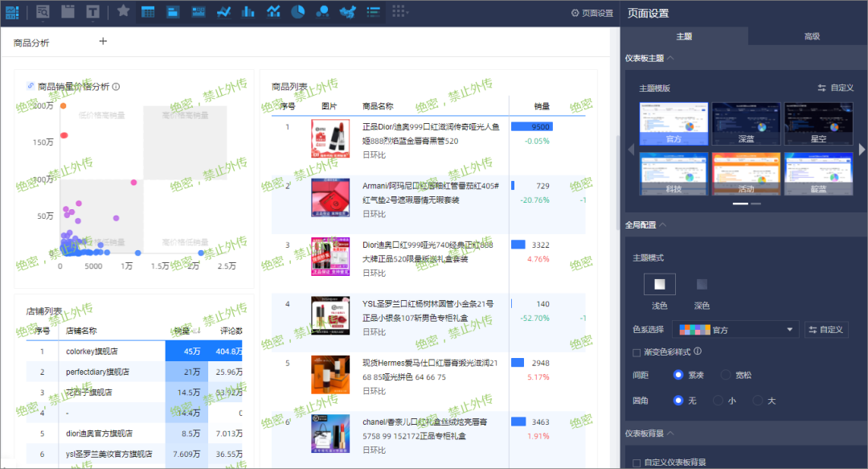868x469 pixels.
Task: Click the 商品名称 column header
Action: [378, 106]
